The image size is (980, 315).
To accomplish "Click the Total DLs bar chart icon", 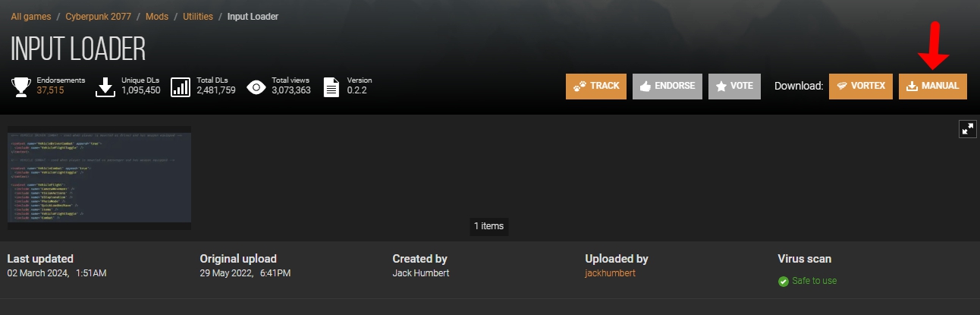I will tap(181, 87).
